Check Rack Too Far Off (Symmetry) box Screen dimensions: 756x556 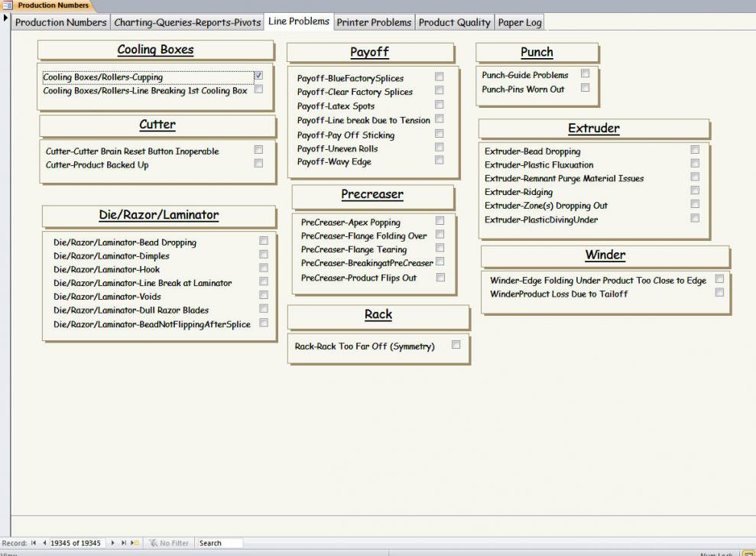pos(456,344)
